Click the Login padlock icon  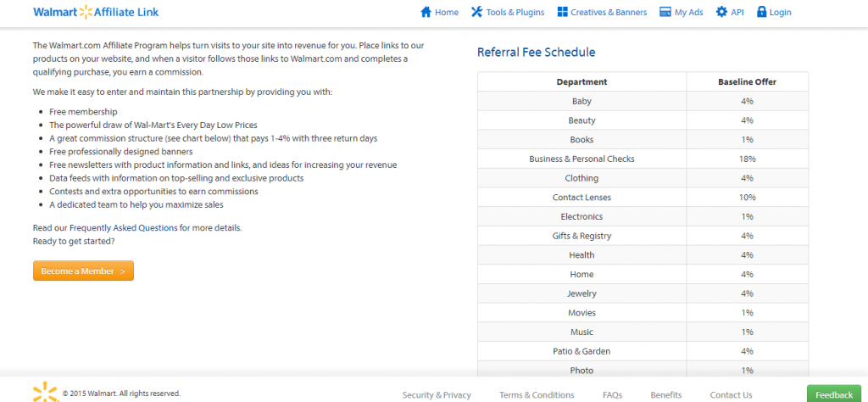click(762, 12)
